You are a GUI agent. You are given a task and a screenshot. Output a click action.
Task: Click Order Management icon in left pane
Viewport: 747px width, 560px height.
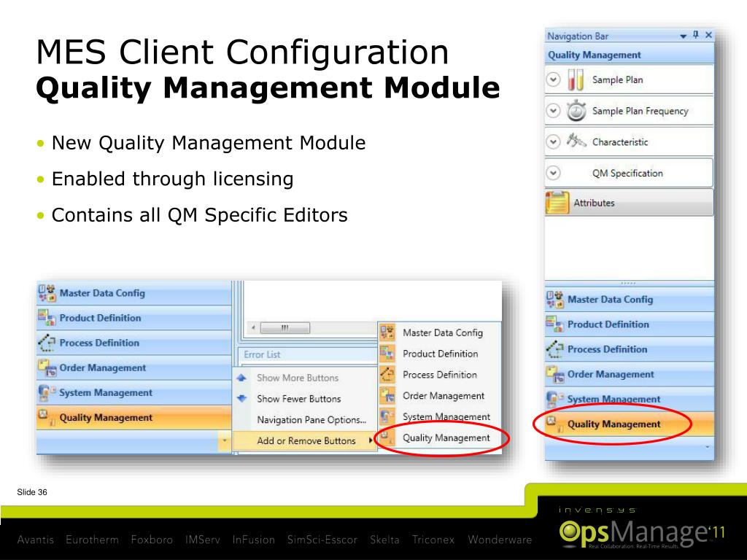[47, 367]
